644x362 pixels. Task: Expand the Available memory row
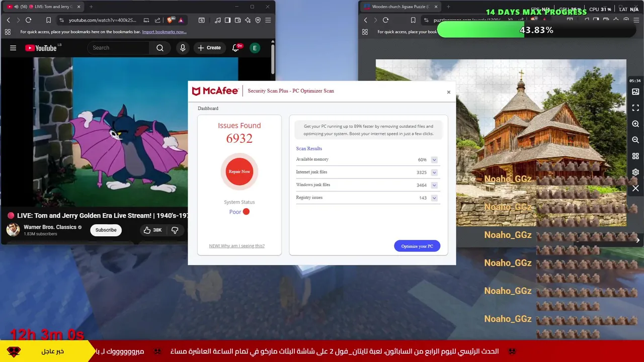click(434, 160)
